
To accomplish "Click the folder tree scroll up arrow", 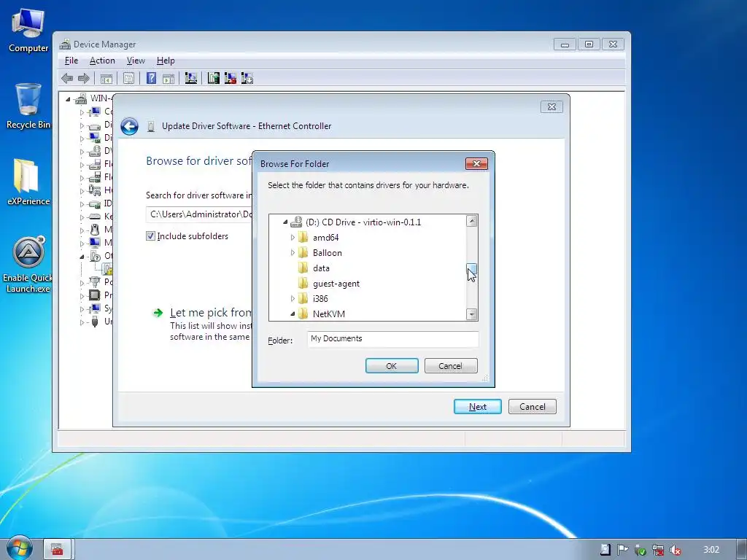I will pos(472,220).
